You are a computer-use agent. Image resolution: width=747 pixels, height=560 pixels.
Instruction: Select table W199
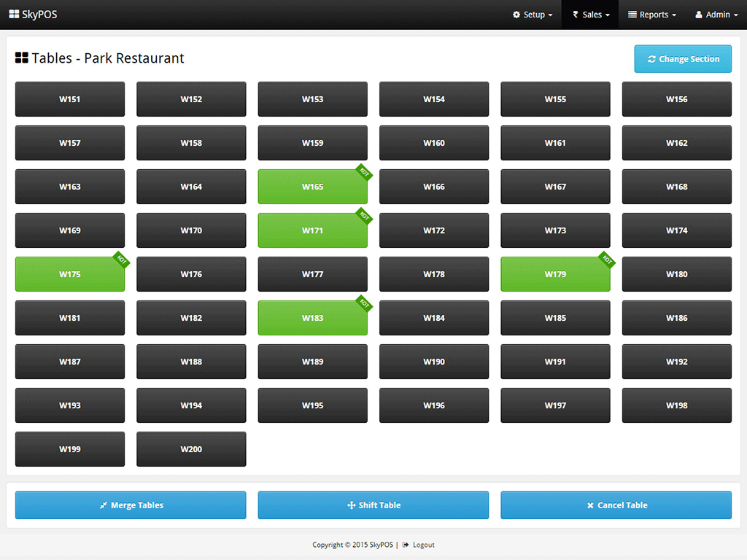(x=70, y=449)
